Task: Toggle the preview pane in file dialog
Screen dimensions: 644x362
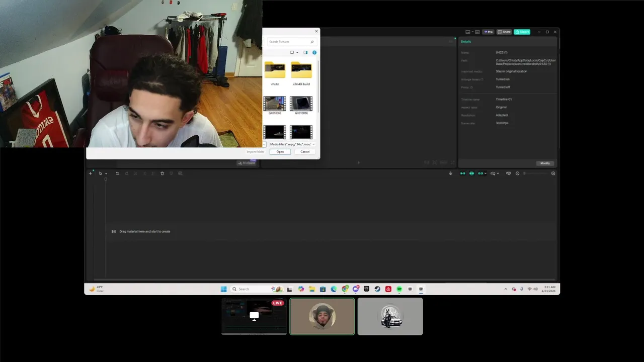Action: 305,52
